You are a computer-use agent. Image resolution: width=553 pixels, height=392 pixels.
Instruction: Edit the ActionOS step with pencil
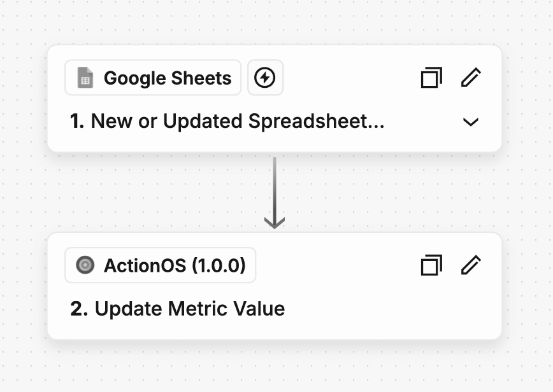tap(470, 265)
